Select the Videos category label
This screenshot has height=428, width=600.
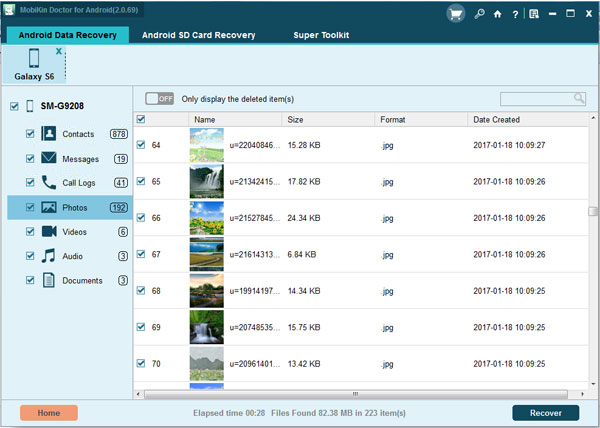(75, 232)
